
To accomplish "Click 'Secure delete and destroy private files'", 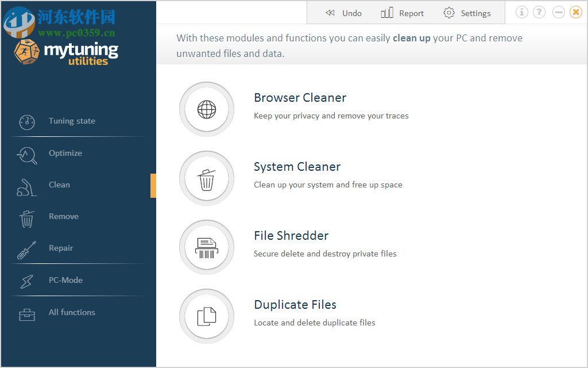I will (x=325, y=254).
